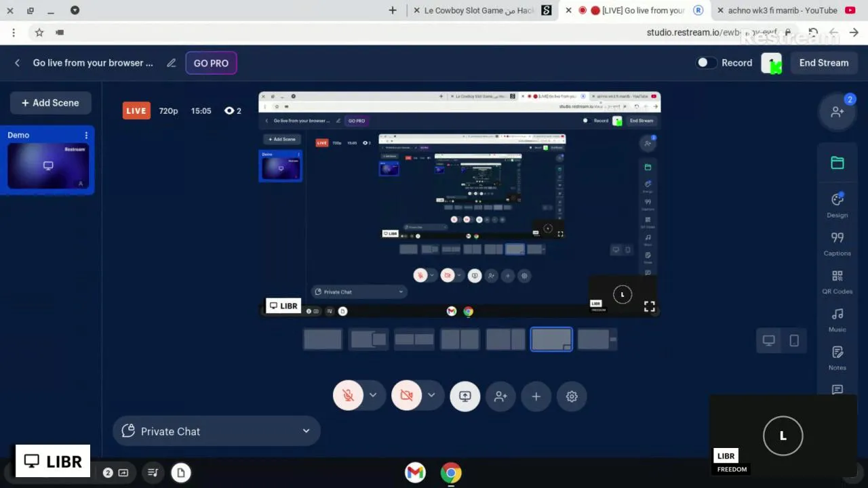Select the two small side-by-side layout
The image size is (868, 488).
(414, 340)
